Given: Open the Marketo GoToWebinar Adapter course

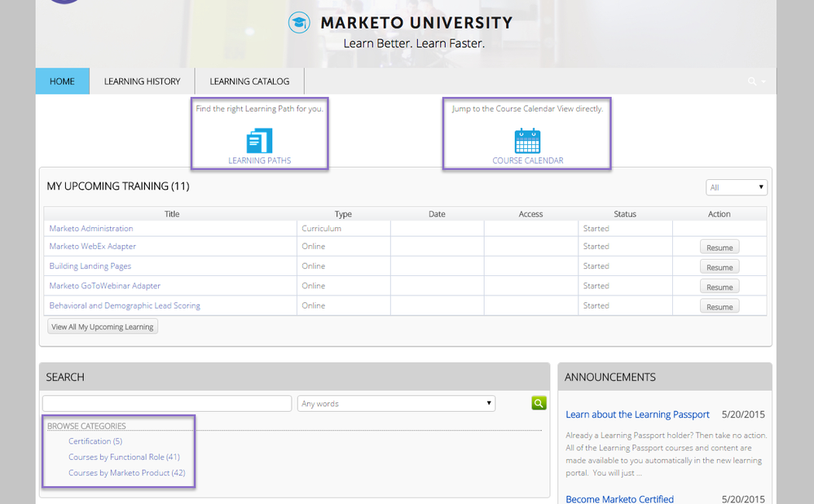Looking at the screenshot, I should pos(104,286).
